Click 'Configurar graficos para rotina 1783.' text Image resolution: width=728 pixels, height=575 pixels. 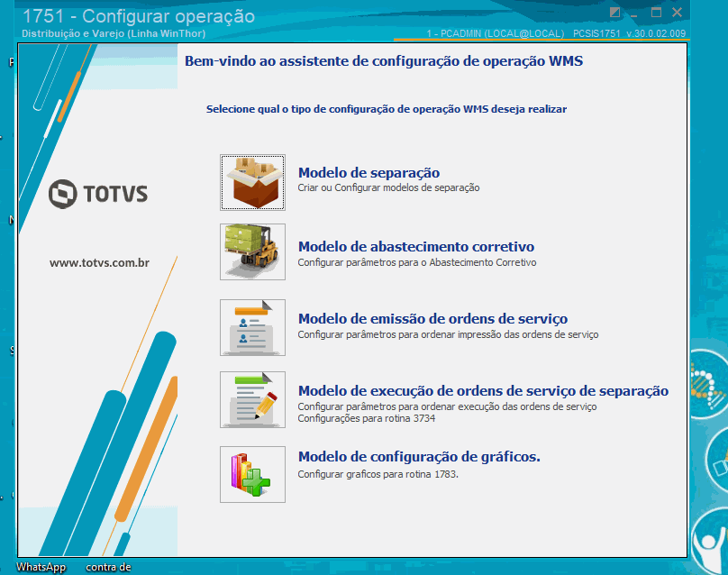pyautogui.click(x=378, y=474)
